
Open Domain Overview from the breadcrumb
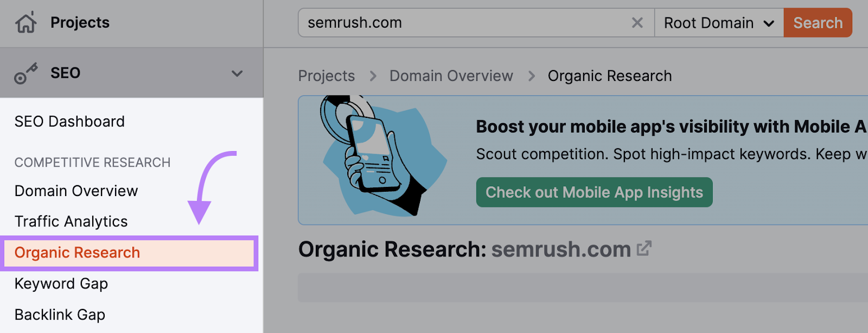[451, 76]
